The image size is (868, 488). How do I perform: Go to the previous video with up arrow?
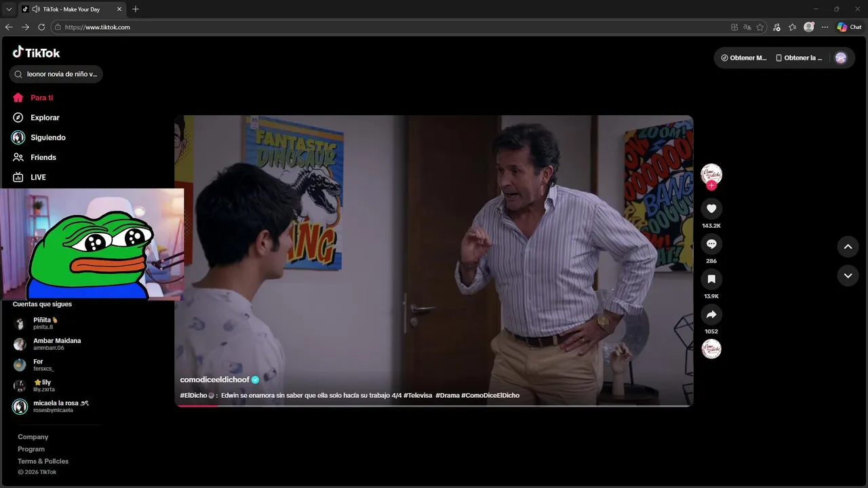pos(848,247)
